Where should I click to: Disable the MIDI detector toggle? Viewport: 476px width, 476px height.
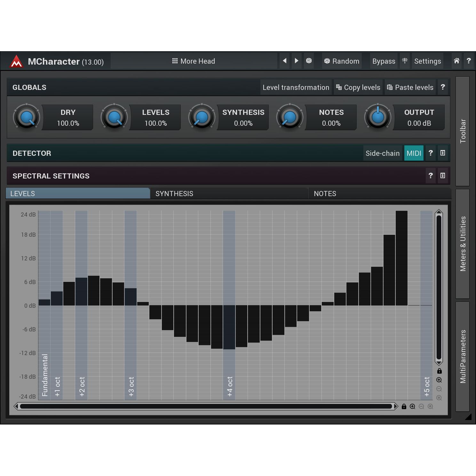pyautogui.click(x=414, y=153)
